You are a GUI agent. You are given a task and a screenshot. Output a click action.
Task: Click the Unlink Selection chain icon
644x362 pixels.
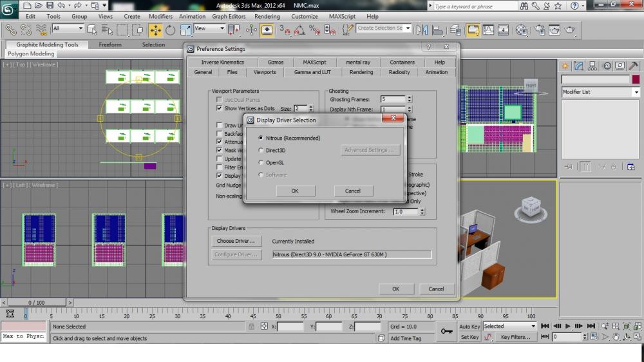click(x=26, y=30)
